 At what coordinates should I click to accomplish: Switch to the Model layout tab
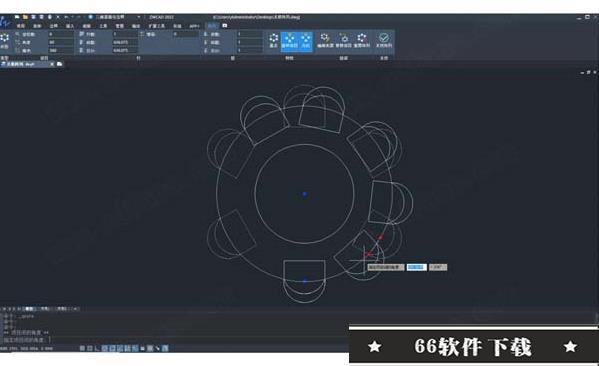coord(29,309)
